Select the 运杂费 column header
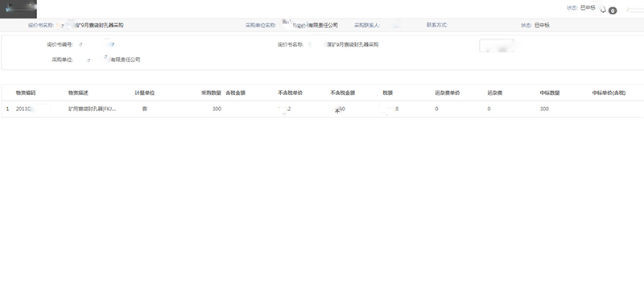Image resolution: width=644 pixels, height=302 pixels. (495, 93)
